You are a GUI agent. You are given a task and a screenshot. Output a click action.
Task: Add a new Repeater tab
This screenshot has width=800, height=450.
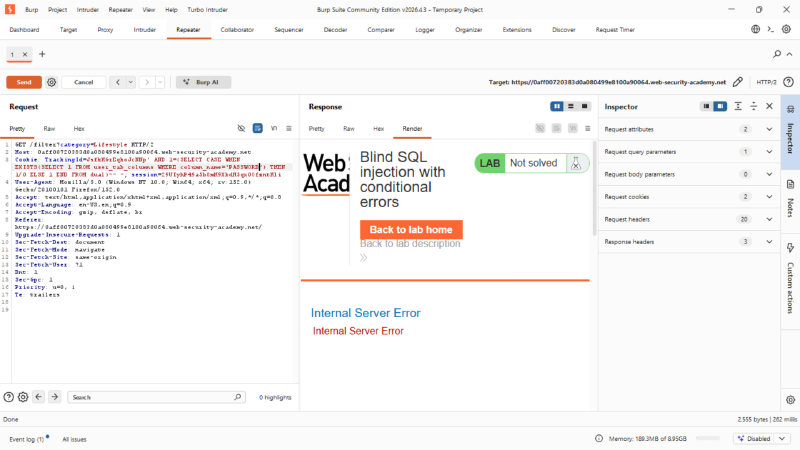point(42,54)
